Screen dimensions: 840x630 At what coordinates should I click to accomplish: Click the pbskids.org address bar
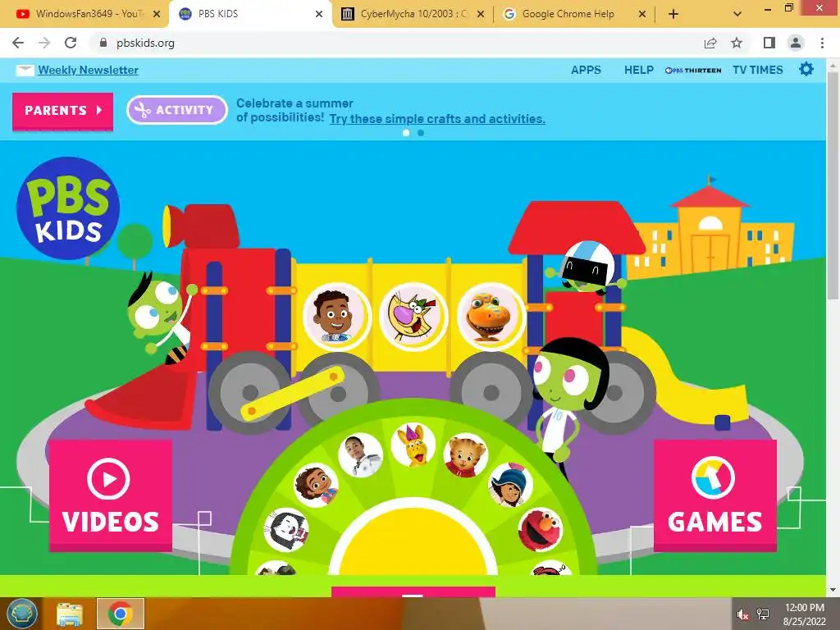[396, 43]
